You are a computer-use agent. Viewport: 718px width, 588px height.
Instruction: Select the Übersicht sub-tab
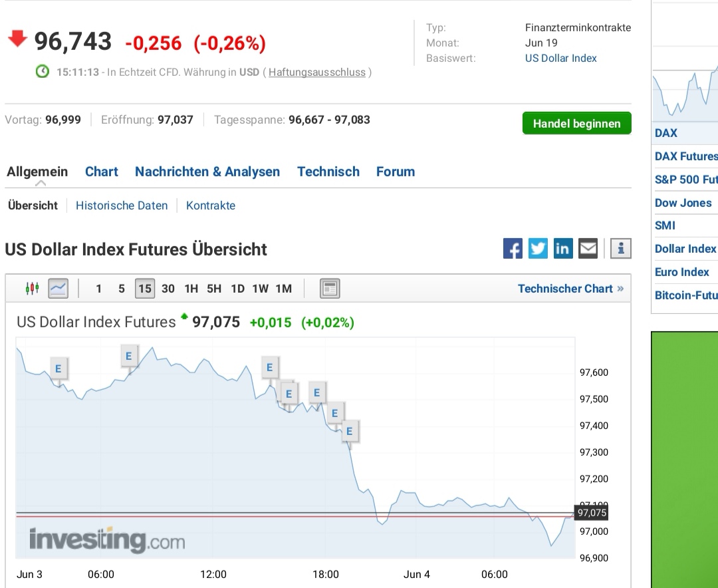pos(33,206)
